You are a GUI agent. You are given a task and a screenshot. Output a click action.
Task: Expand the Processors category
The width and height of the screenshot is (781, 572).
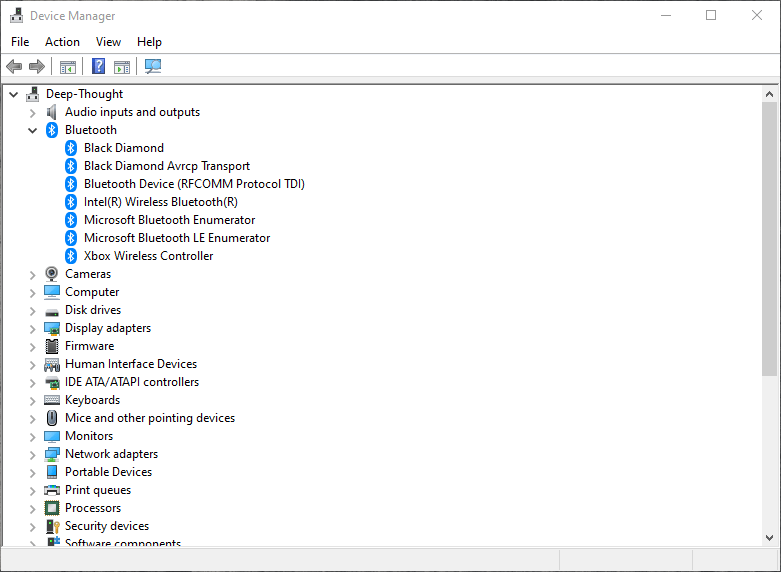(x=33, y=508)
